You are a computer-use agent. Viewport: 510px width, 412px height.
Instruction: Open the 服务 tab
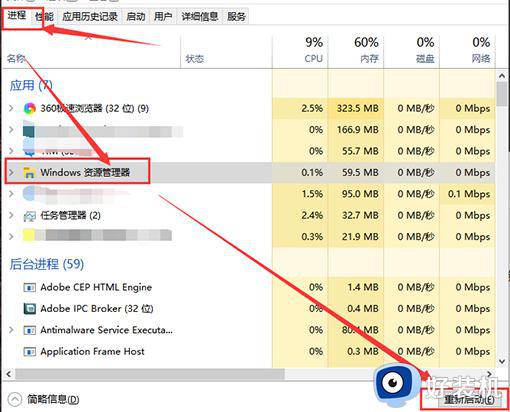pyautogui.click(x=236, y=16)
